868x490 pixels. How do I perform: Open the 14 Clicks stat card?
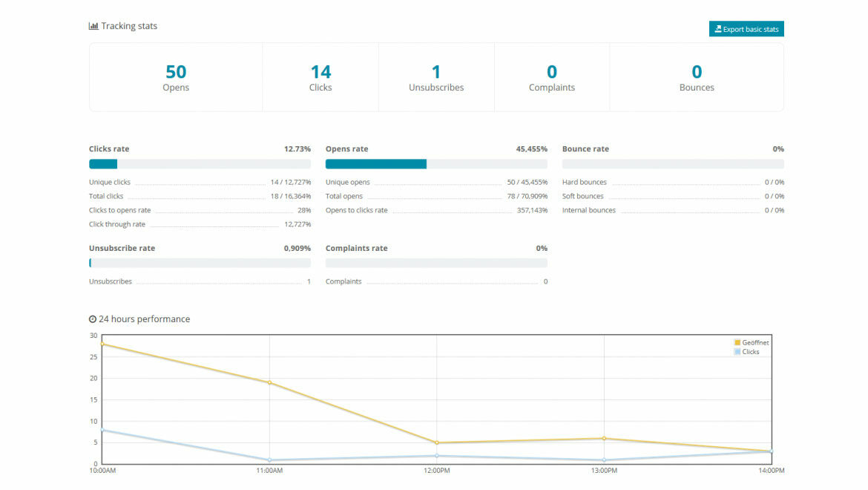point(320,77)
